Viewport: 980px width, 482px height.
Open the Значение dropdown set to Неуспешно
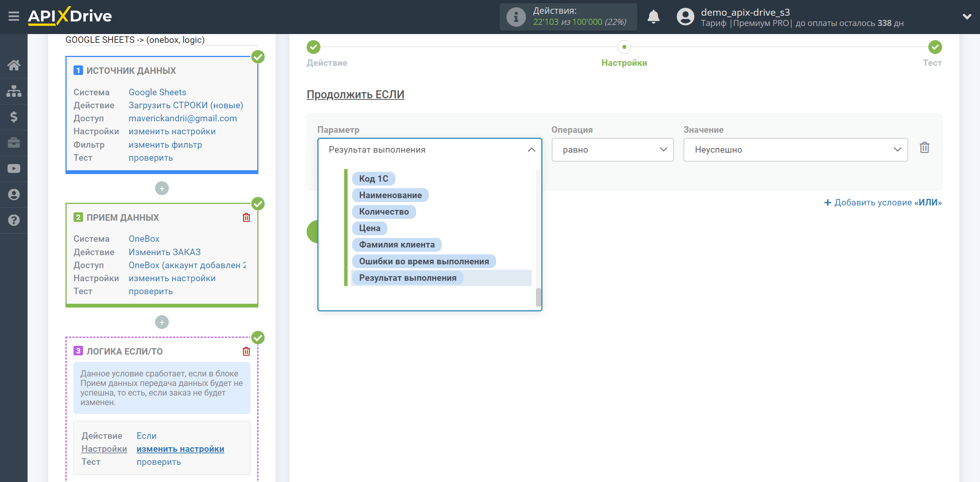point(795,150)
